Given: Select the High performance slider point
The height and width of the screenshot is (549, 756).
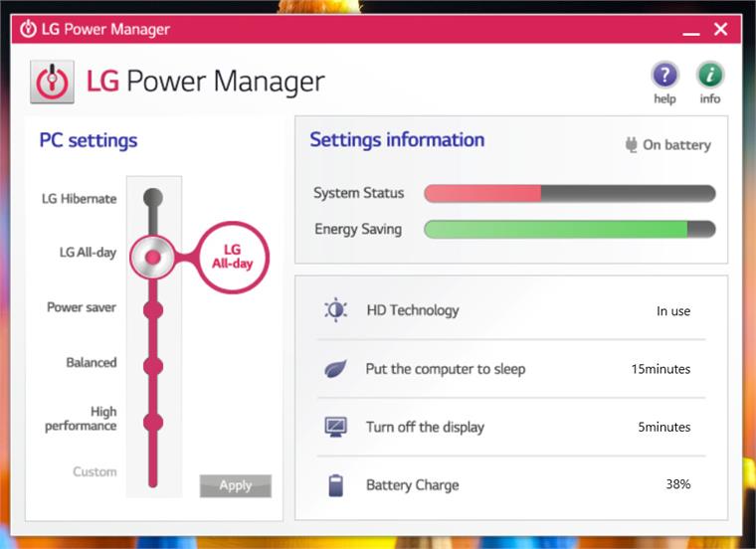Looking at the screenshot, I should click(x=152, y=422).
